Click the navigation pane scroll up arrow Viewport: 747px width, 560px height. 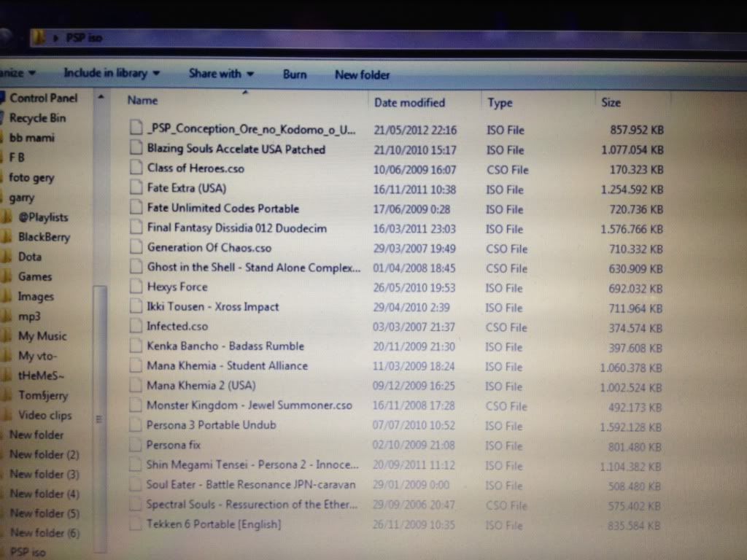[x=101, y=97]
